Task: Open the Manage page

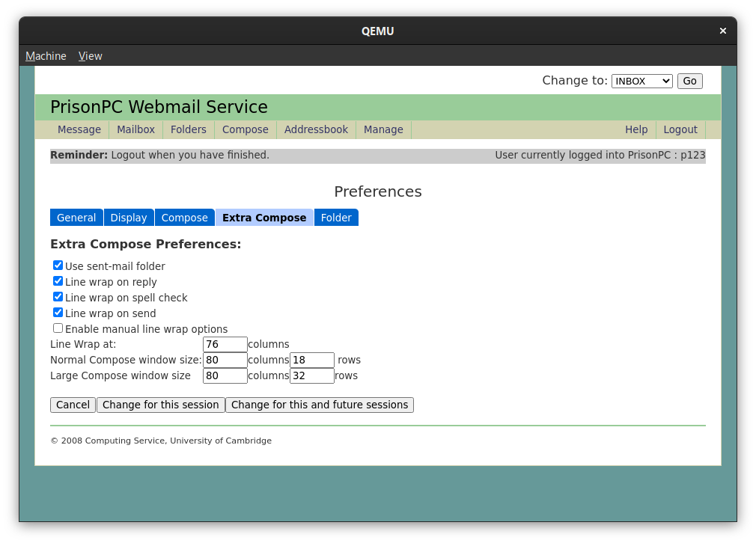Action: [383, 129]
